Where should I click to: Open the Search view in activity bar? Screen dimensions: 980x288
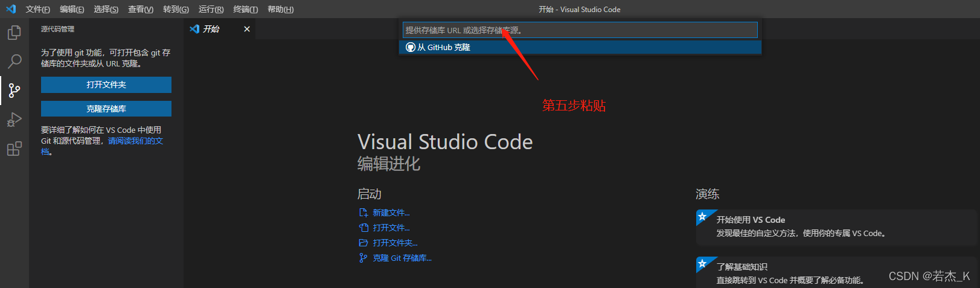coord(14,61)
